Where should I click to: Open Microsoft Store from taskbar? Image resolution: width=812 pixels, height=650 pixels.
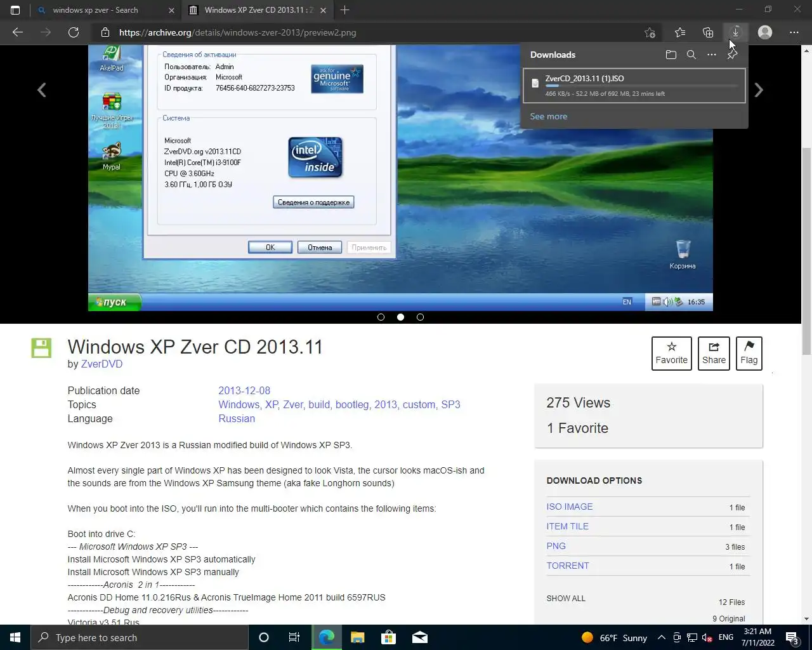click(x=388, y=637)
